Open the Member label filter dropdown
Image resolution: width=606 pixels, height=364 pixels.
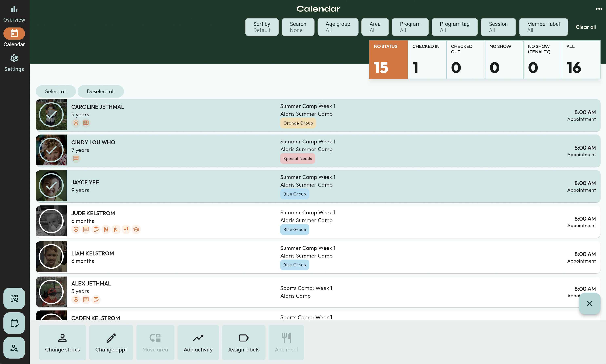(543, 27)
